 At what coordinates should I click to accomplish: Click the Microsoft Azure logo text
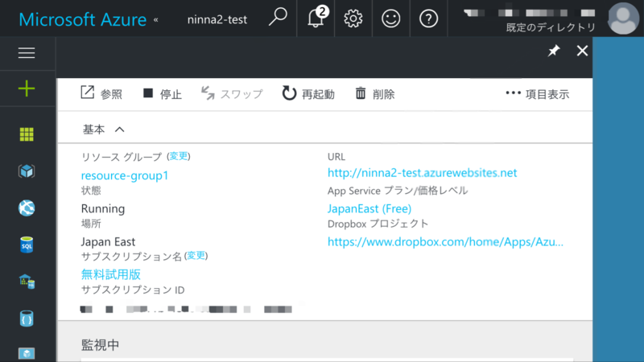pyautogui.click(x=83, y=19)
